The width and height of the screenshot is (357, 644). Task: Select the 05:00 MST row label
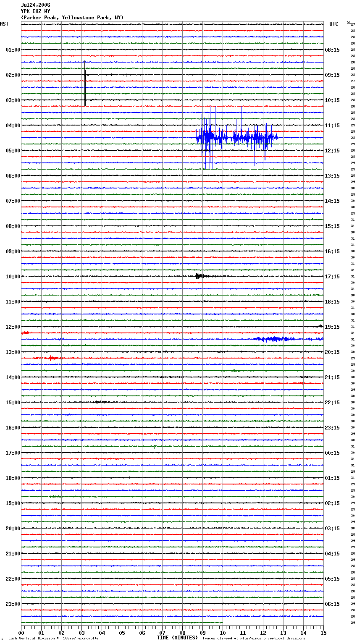point(13,151)
